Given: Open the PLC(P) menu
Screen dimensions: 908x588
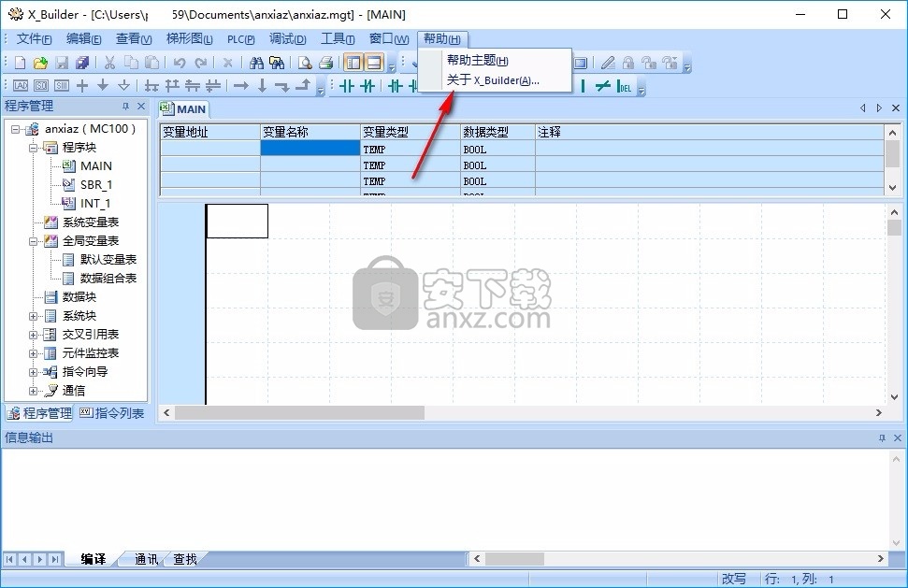Looking at the screenshot, I should [241, 38].
